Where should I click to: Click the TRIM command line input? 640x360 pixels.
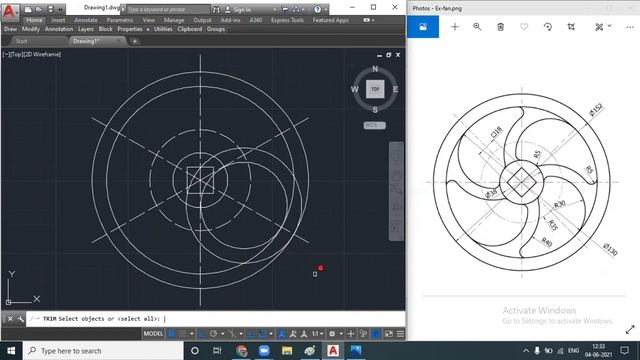coord(216,319)
